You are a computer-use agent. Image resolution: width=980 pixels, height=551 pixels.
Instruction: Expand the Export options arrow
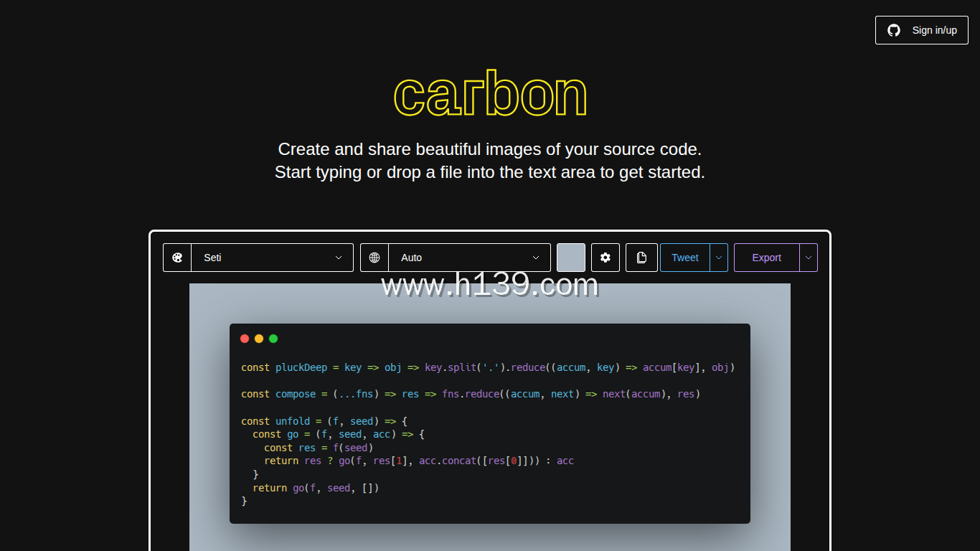[x=809, y=258]
